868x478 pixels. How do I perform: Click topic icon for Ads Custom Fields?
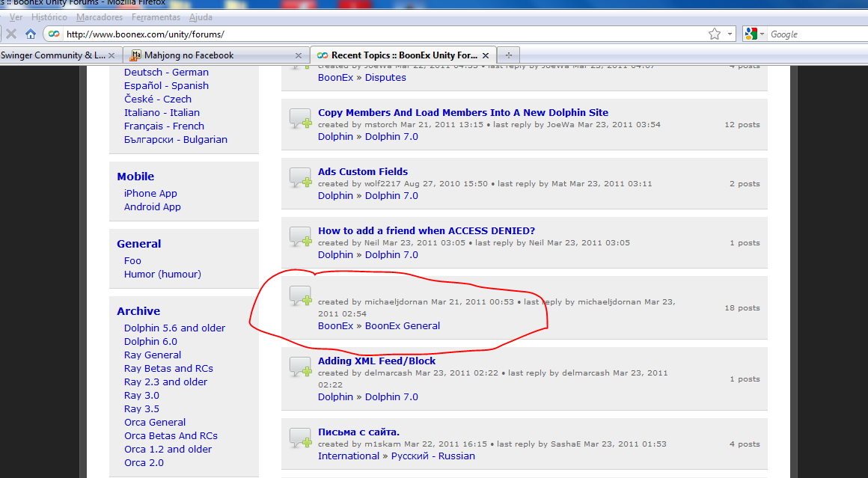pos(301,177)
